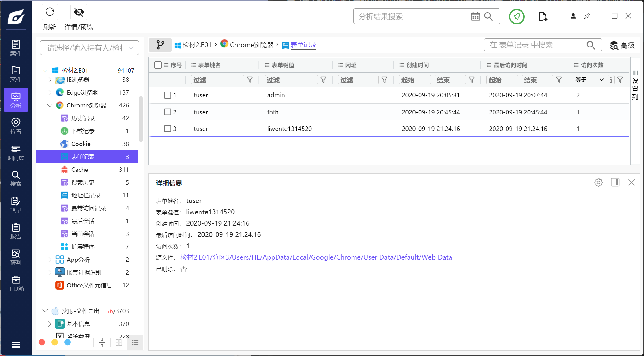This screenshot has width=644, height=356.
Task: Select 搜索历史 in the tree
Action: (x=83, y=182)
